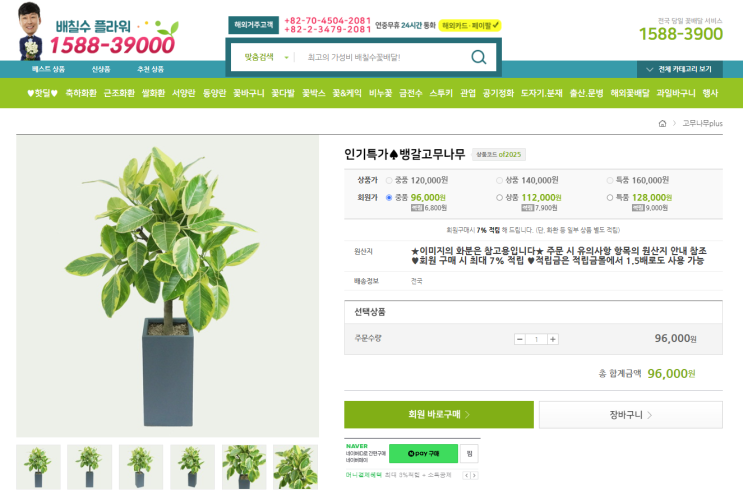Click the 장바구니 cart button
Image resolution: width=743 pixels, height=494 pixels.
pos(631,415)
